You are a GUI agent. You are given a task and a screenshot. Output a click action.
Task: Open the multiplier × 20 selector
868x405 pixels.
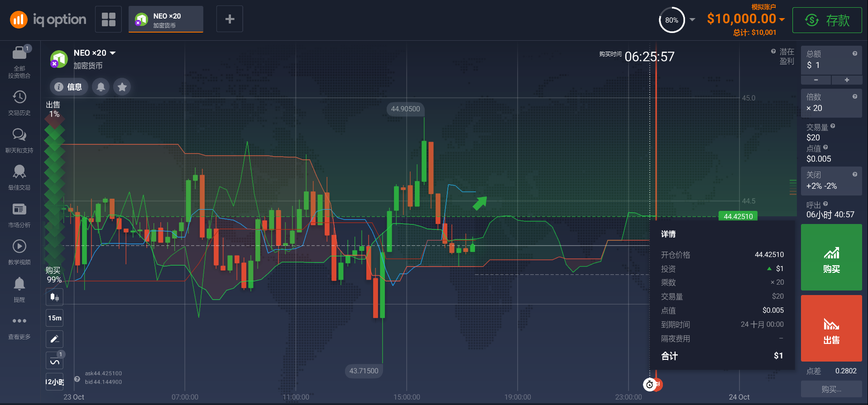[x=831, y=103]
